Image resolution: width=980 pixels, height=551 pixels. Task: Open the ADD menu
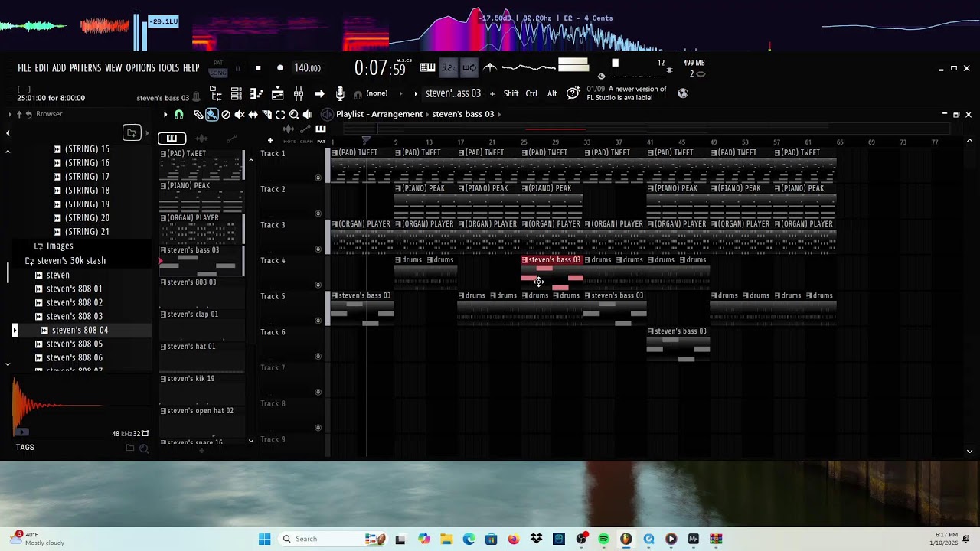(x=59, y=68)
